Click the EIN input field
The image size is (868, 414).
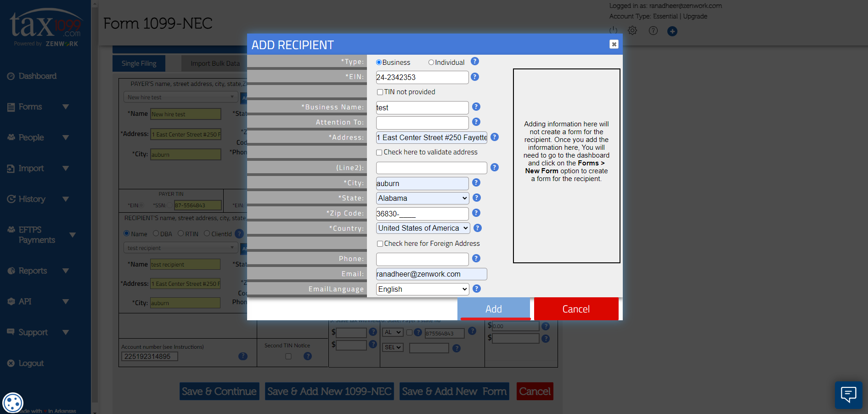422,77
